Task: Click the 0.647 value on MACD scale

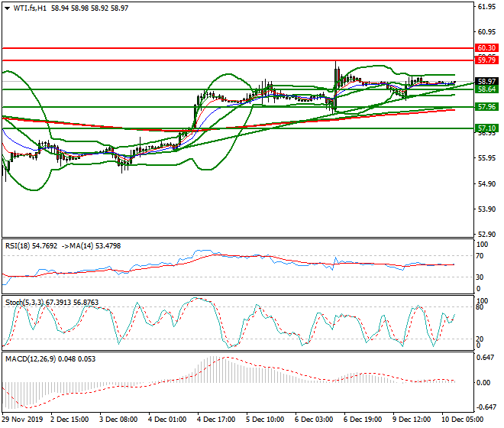Action: 485,357
